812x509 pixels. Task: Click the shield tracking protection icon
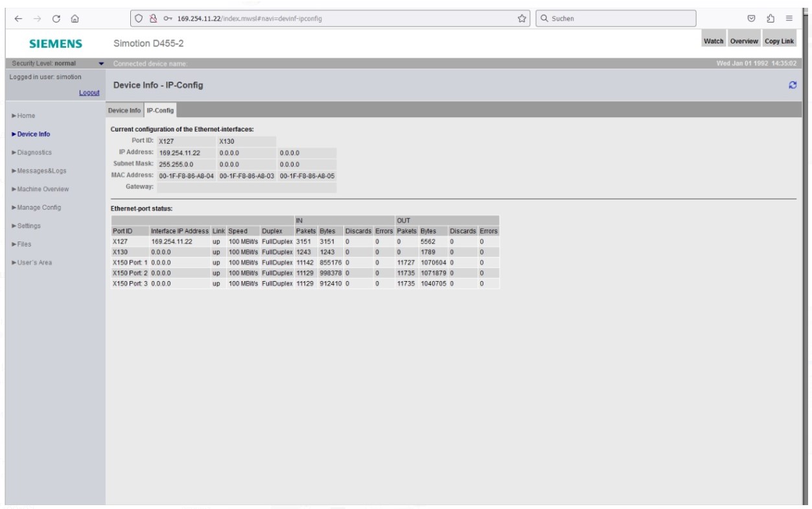(x=140, y=19)
